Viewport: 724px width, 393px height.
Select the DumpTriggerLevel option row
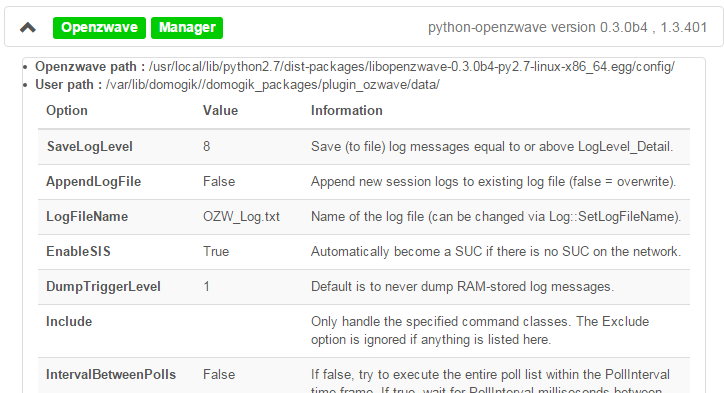(364, 287)
